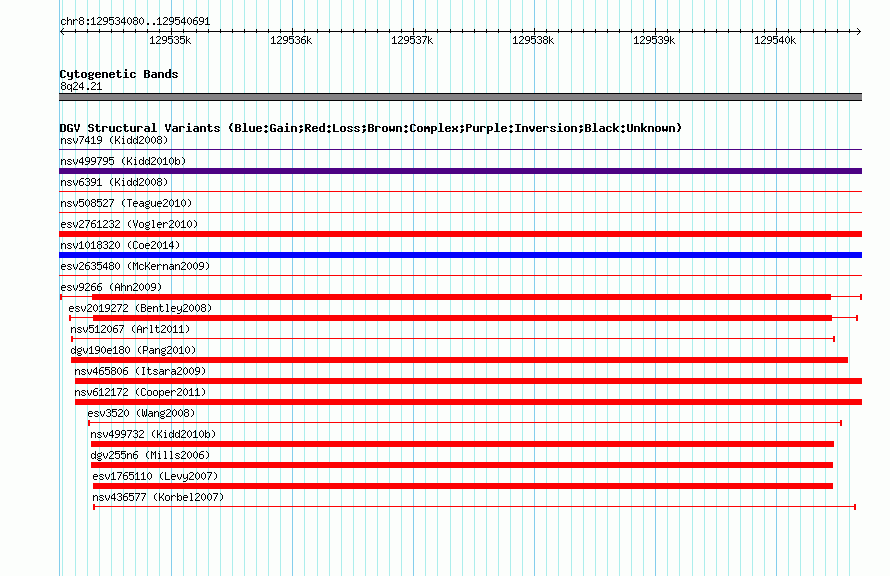Select the dgv255n6 (Mills2006) label

click(x=150, y=455)
